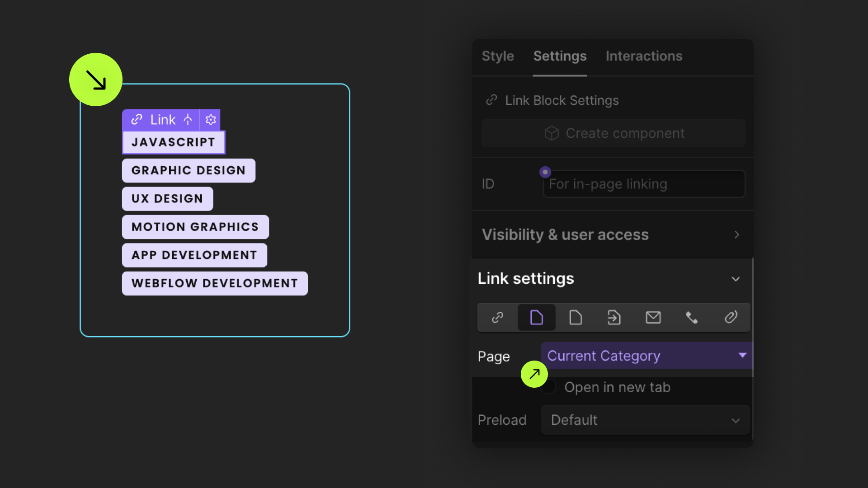The width and height of the screenshot is (868, 488).
Task: Select the WEBFLOW DEVELOPMENT link block
Action: point(215,283)
